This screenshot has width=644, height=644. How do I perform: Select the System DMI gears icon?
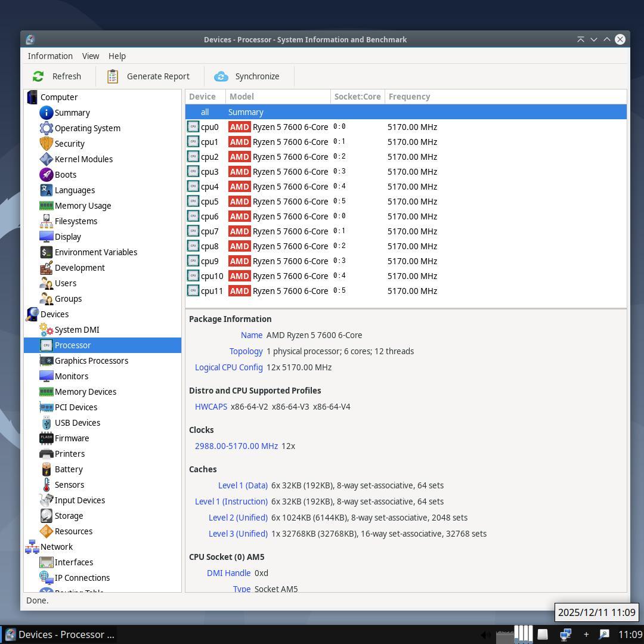46,330
